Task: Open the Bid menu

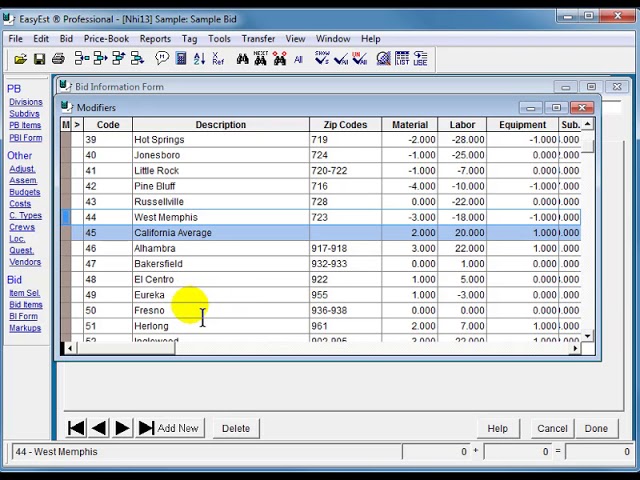Action: [x=66, y=39]
